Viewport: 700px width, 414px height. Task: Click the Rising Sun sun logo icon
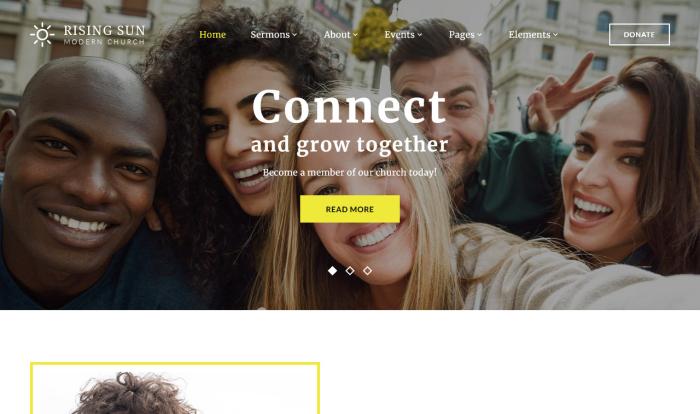[x=42, y=34]
